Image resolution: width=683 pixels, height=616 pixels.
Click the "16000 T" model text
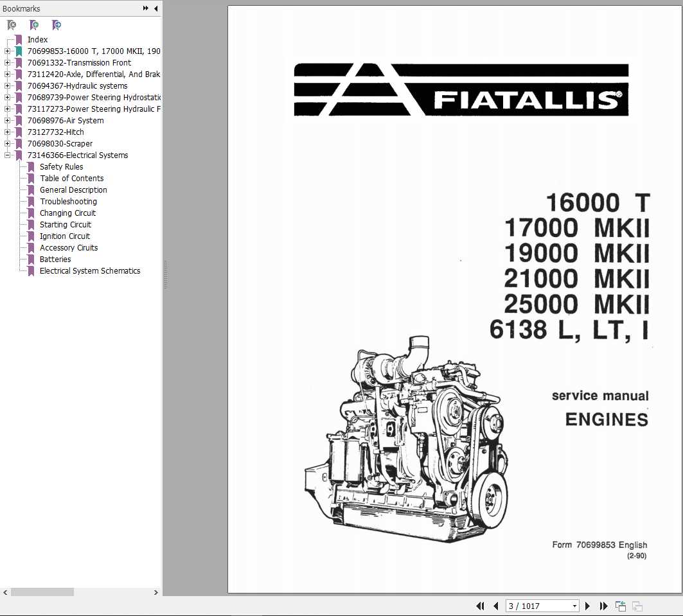click(x=598, y=202)
